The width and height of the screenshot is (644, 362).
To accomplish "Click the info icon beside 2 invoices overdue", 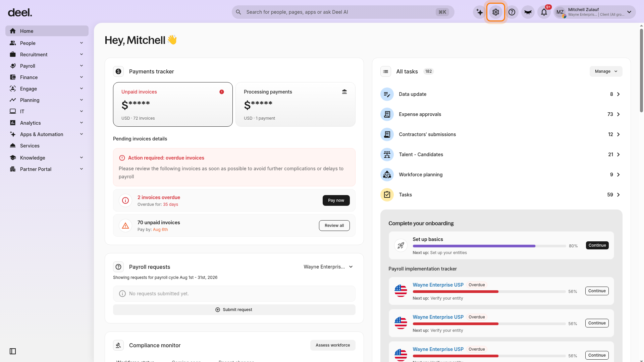I will tap(125, 200).
